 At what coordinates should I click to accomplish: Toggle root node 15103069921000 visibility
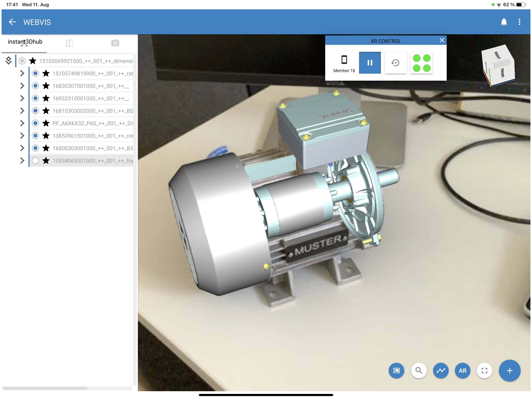tap(22, 61)
